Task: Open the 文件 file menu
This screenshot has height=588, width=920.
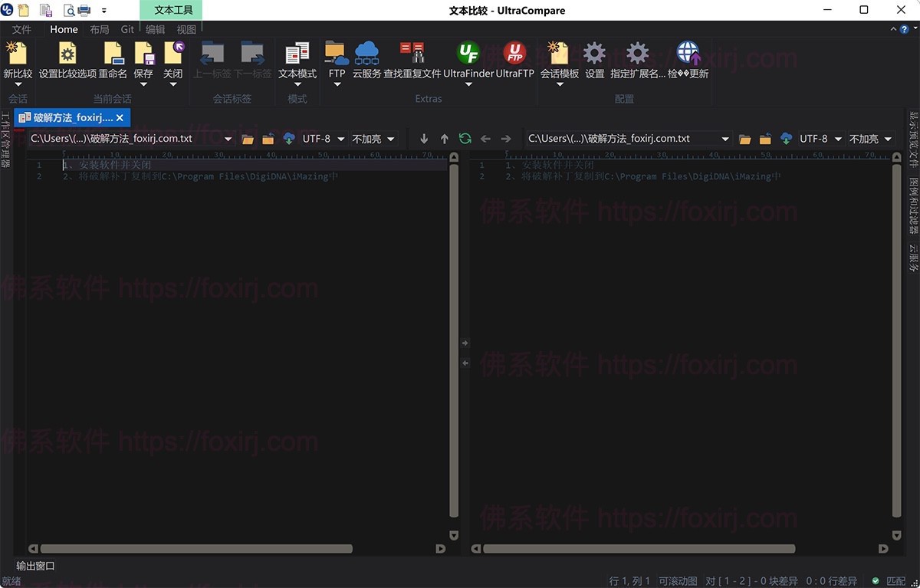Action: click(x=21, y=29)
